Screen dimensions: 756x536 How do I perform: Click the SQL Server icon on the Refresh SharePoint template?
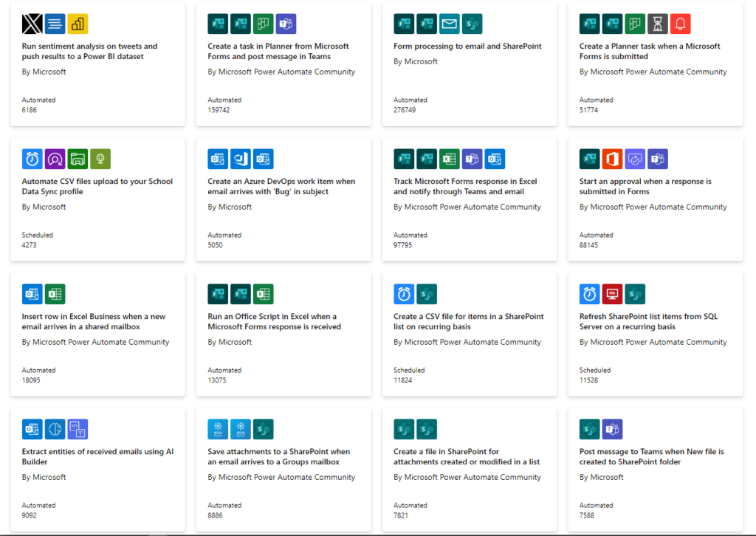[612, 294]
